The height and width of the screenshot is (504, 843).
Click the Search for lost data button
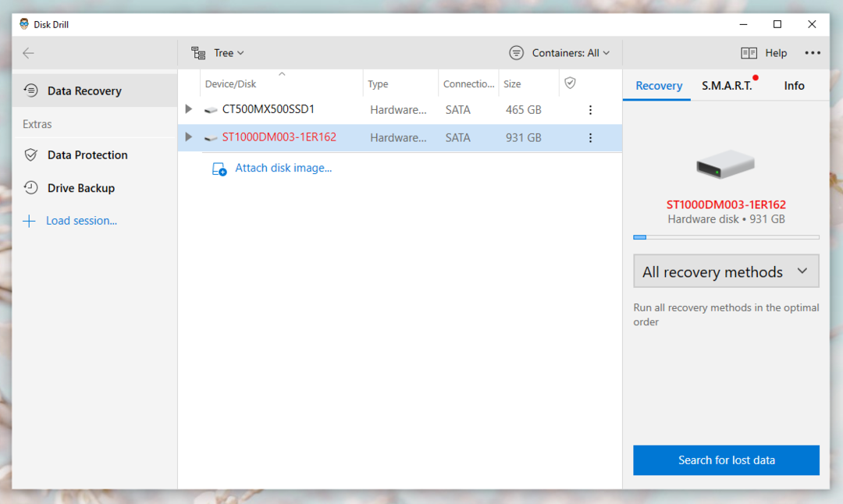coord(725,460)
